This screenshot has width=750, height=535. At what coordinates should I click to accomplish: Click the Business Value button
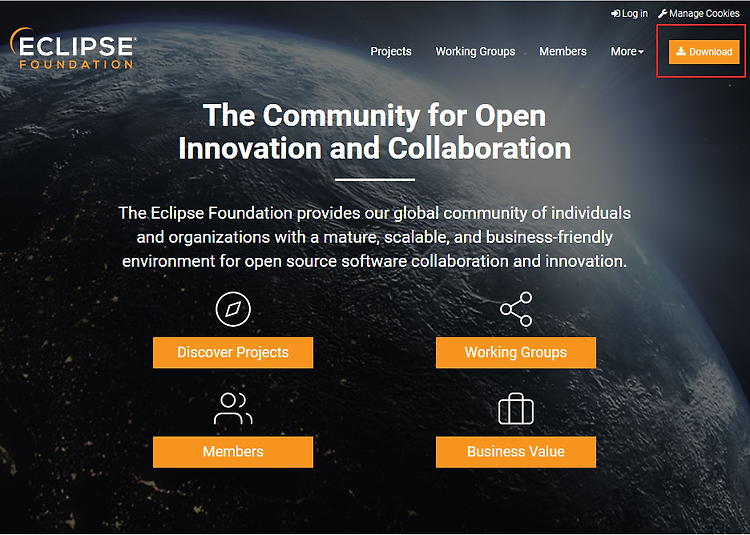click(x=516, y=452)
